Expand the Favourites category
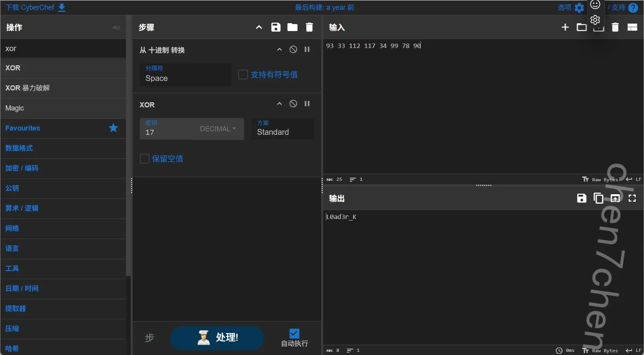This screenshot has width=644, height=355. pos(63,128)
